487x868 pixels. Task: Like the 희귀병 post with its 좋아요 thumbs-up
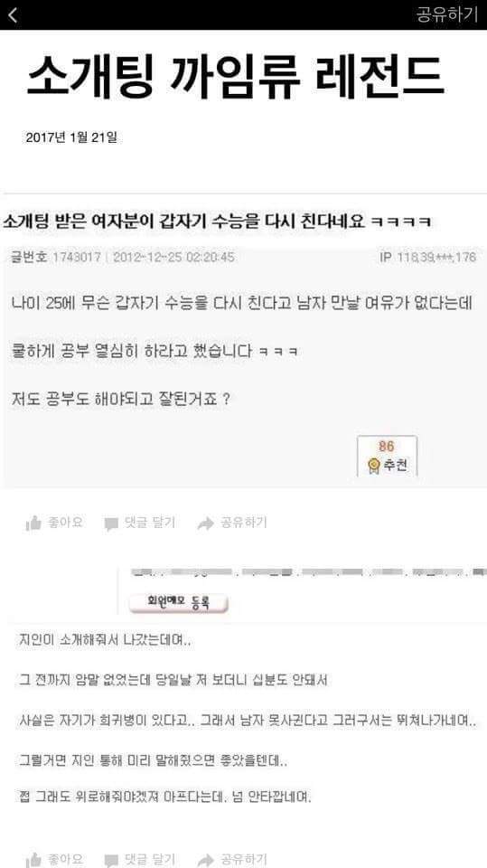tap(54, 859)
